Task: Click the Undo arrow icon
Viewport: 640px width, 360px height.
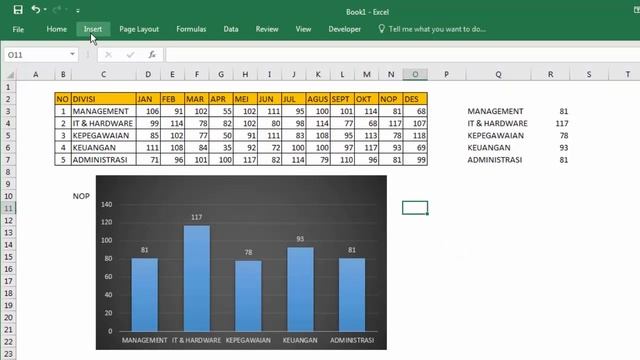Action: coord(36,9)
